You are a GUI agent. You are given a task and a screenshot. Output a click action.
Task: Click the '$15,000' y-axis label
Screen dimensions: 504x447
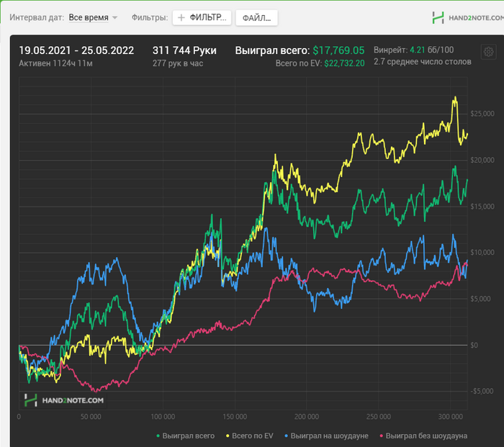click(x=482, y=207)
